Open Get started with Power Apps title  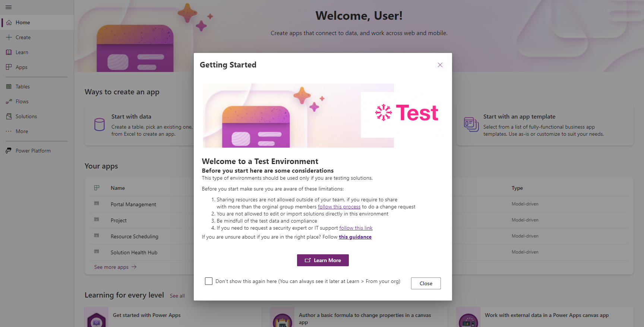pos(147,315)
